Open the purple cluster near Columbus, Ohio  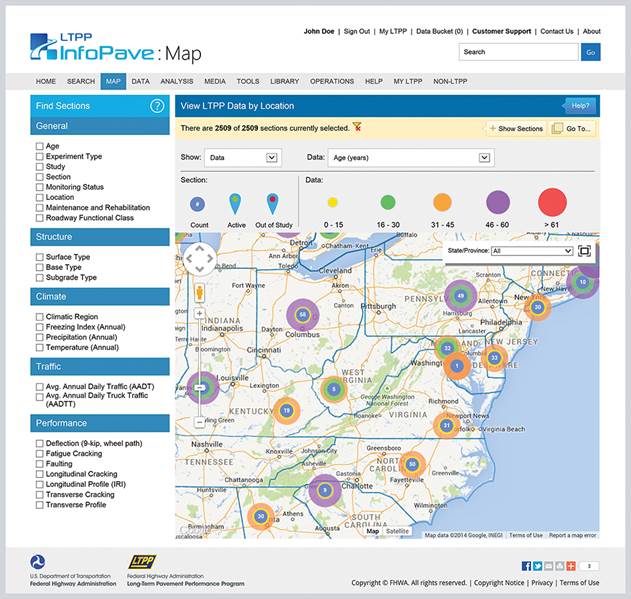click(x=303, y=315)
